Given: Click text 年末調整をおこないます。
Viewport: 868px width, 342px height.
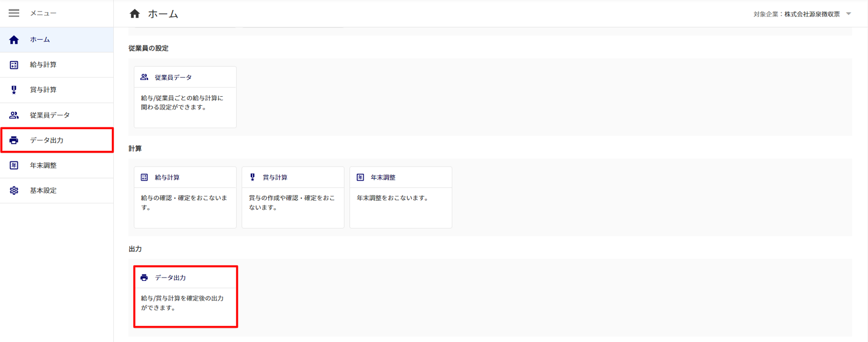Looking at the screenshot, I should pyautogui.click(x=394, y=198).
